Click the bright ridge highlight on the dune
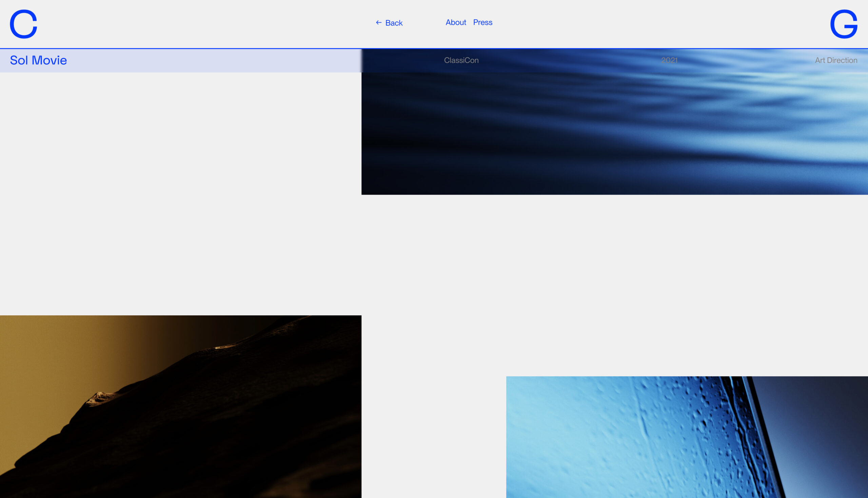Image resolution: width=868 pixels, height=498 pixels. point(99,398)
